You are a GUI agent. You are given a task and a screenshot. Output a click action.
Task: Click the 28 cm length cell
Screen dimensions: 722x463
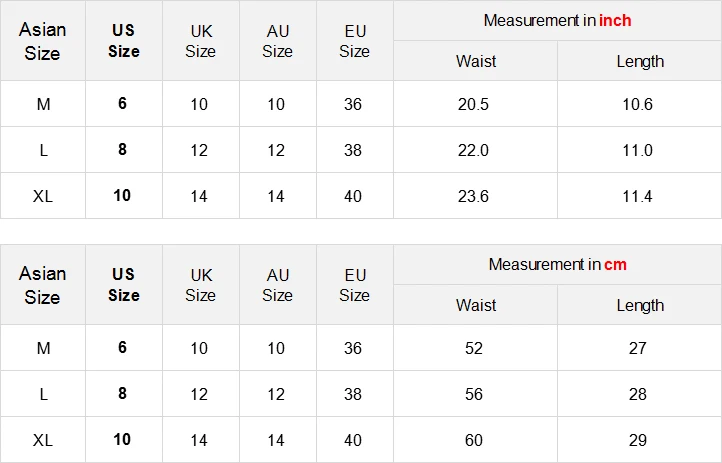(x=638, y=394)
